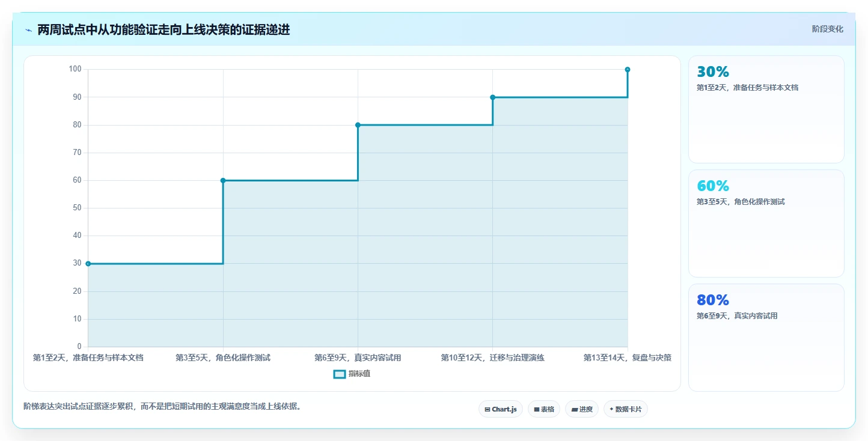868x441 pixels.
Task: Select the data point at value 90
Action: point(493,97)
